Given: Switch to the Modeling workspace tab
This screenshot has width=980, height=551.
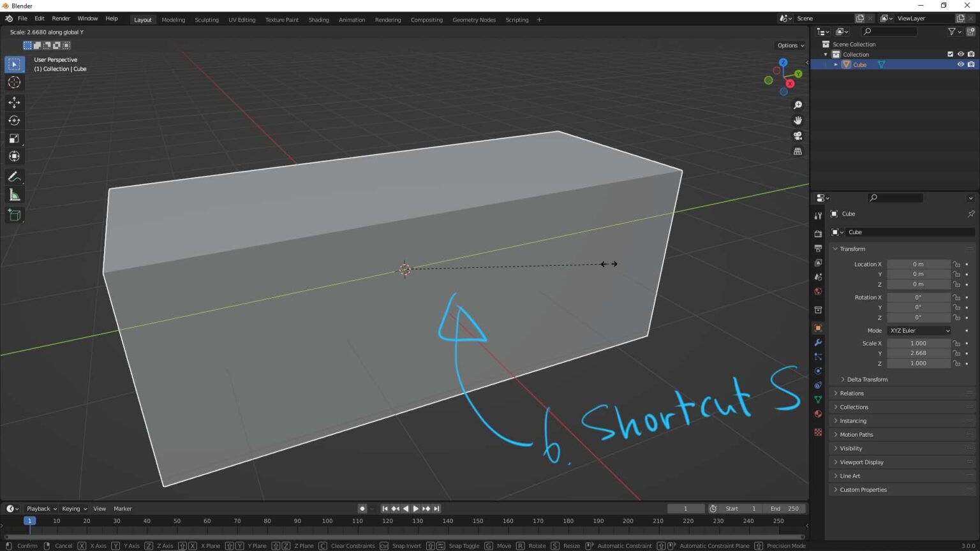Looking at the screenshot, I should pos(173,20).
